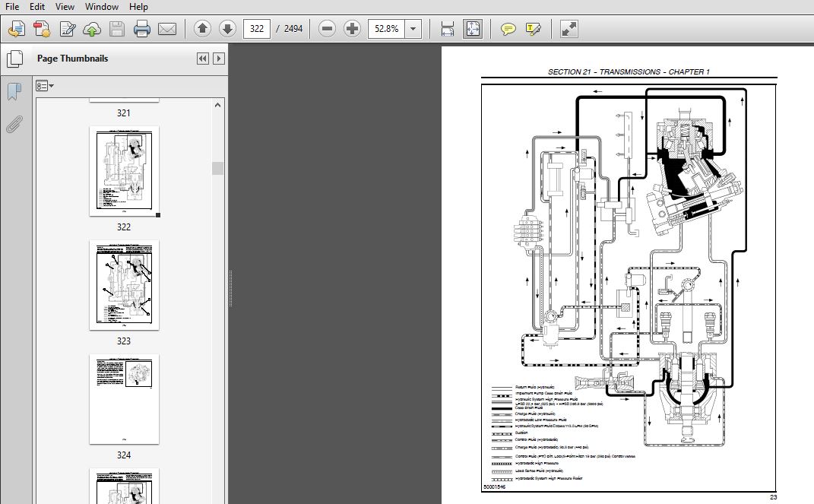
Task: Click the pane divider grip handle
Action: point(230,289)
